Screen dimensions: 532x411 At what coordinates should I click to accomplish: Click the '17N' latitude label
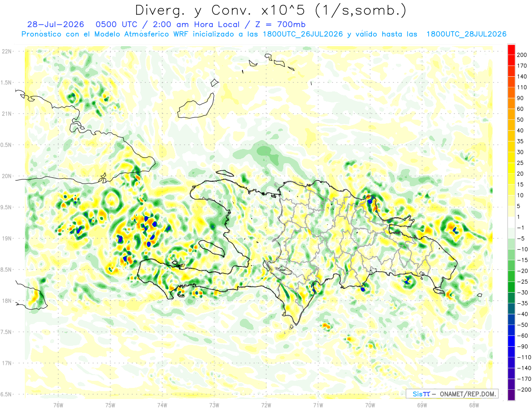point(7,363)
